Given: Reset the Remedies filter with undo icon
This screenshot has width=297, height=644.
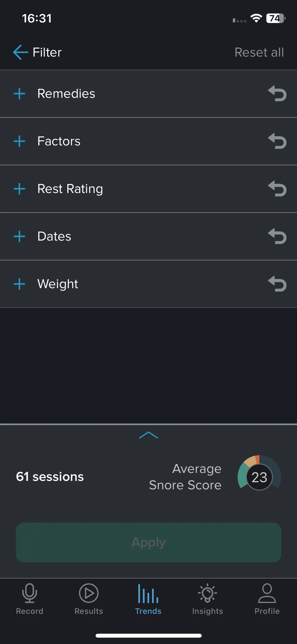Looking at the screenshot, I should click(x=277, y=94).
